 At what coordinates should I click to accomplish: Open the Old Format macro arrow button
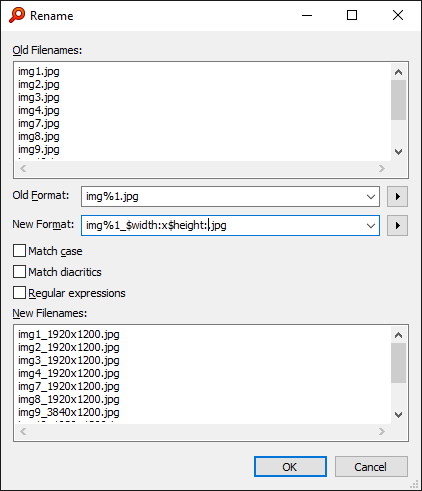(x=397, y=197)
